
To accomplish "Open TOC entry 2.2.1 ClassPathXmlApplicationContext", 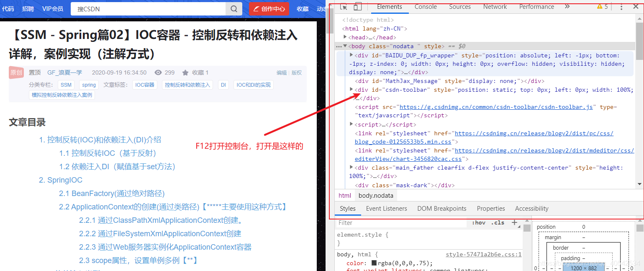I will point(162,220).
